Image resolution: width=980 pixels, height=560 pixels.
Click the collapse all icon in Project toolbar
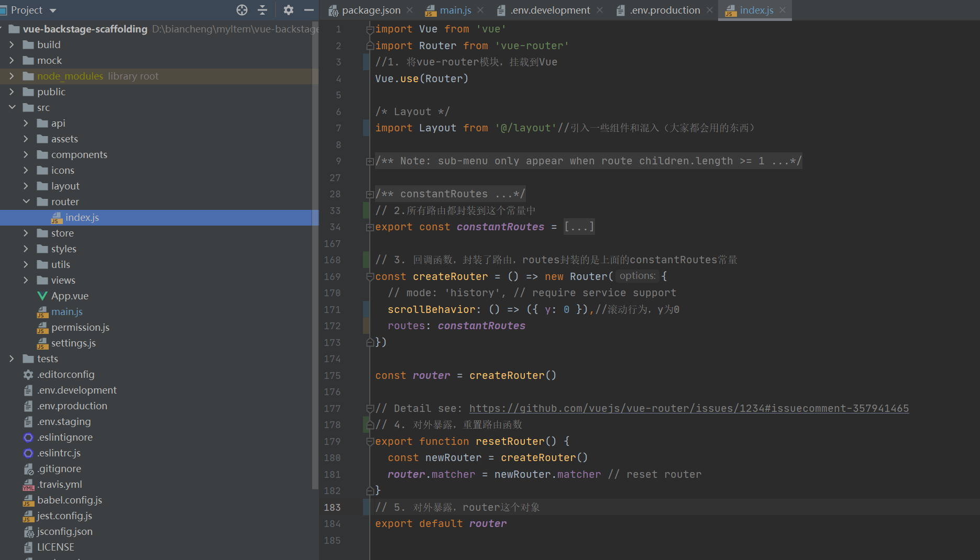[x=262, y=10]
